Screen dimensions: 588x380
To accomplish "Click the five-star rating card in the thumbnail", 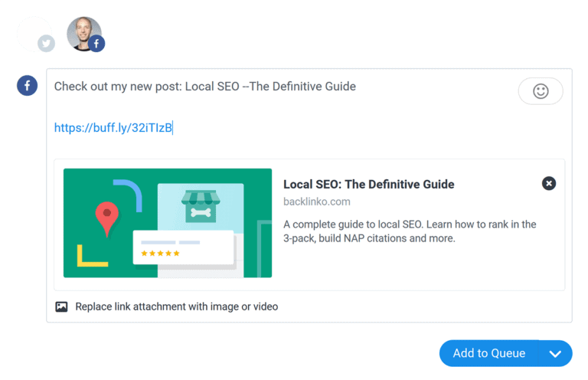I will (183, 247).
